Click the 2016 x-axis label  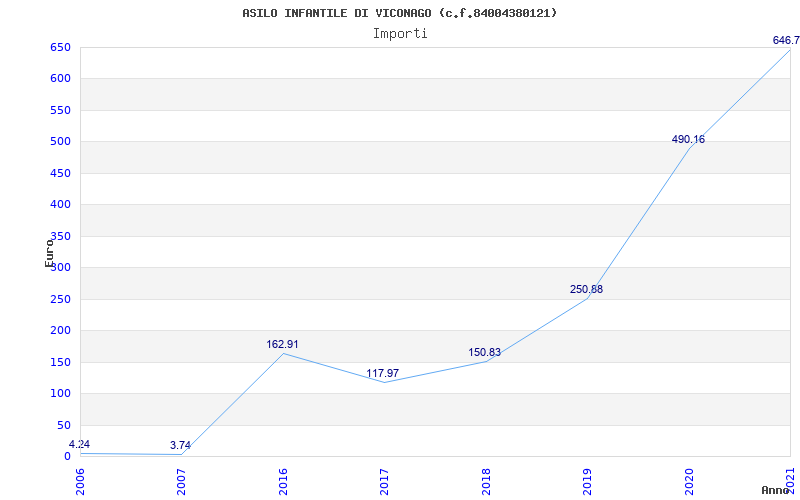click(283, 482)
